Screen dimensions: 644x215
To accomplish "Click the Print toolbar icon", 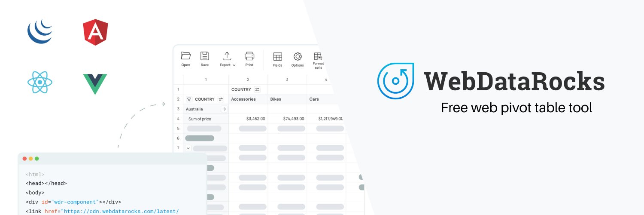I will [x=249, y=55].
